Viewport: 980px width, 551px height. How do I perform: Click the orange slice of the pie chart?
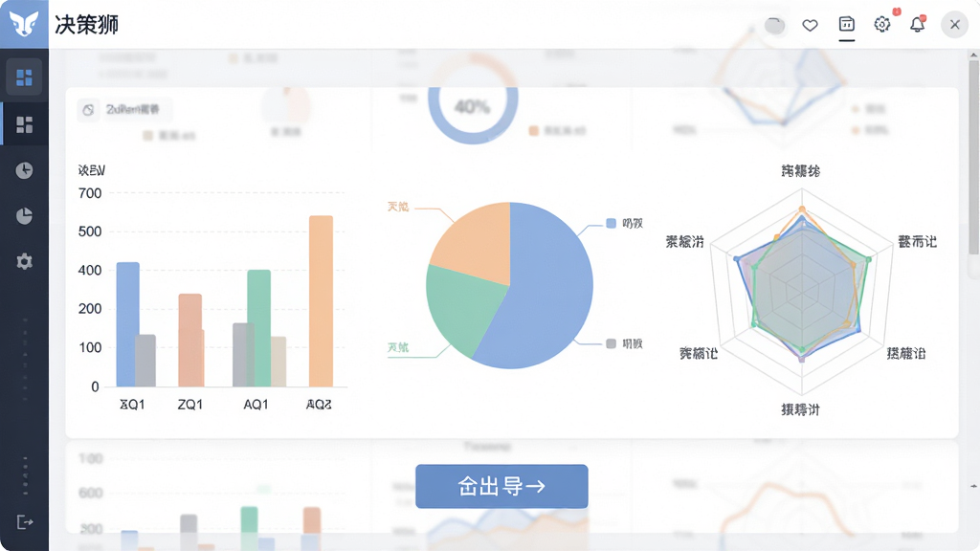click(x=480, y=245)
